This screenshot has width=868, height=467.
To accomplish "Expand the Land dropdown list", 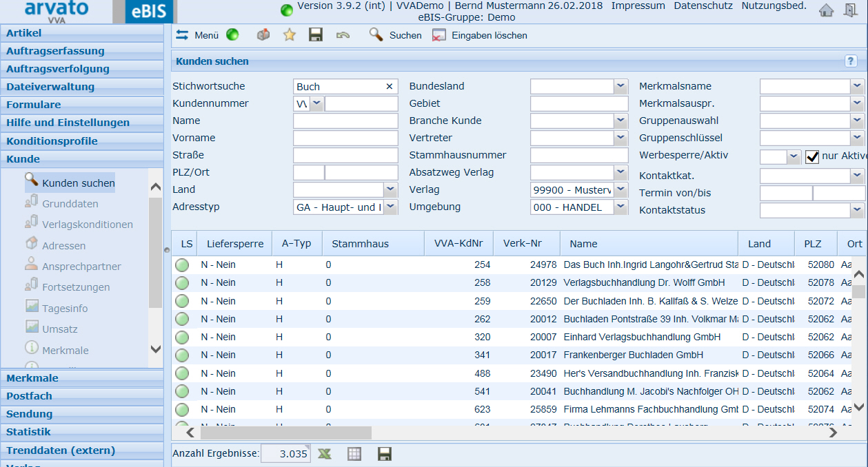I will click(x=390, y=189).
